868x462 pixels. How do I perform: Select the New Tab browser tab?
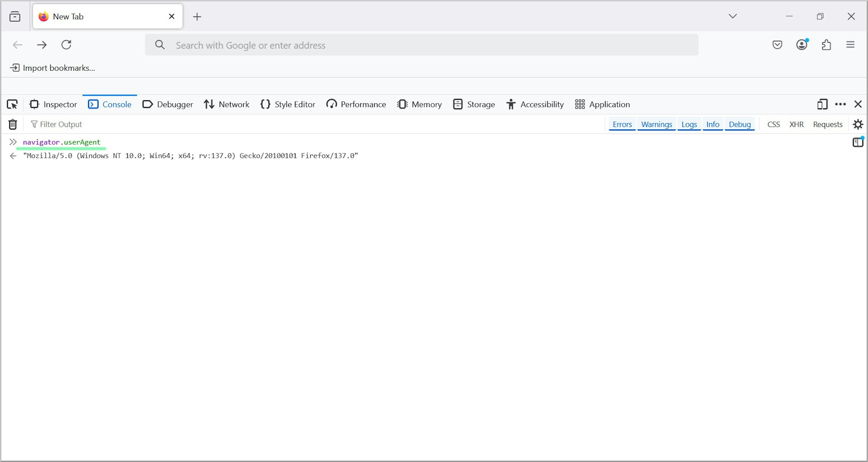(x=108, y=16)
